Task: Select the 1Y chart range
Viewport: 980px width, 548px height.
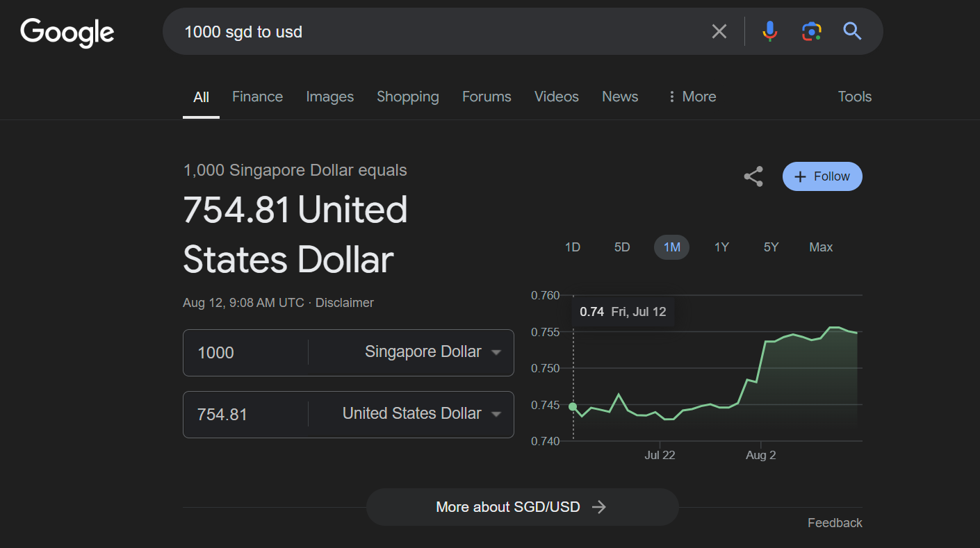Action: point(721,247)
